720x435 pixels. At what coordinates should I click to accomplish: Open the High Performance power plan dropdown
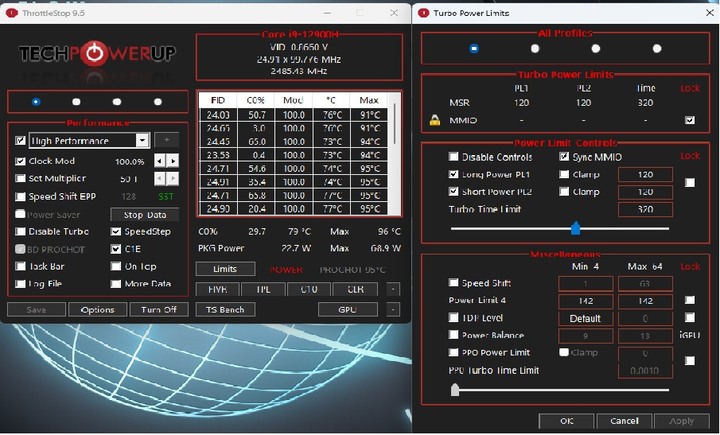pos(143,140)
